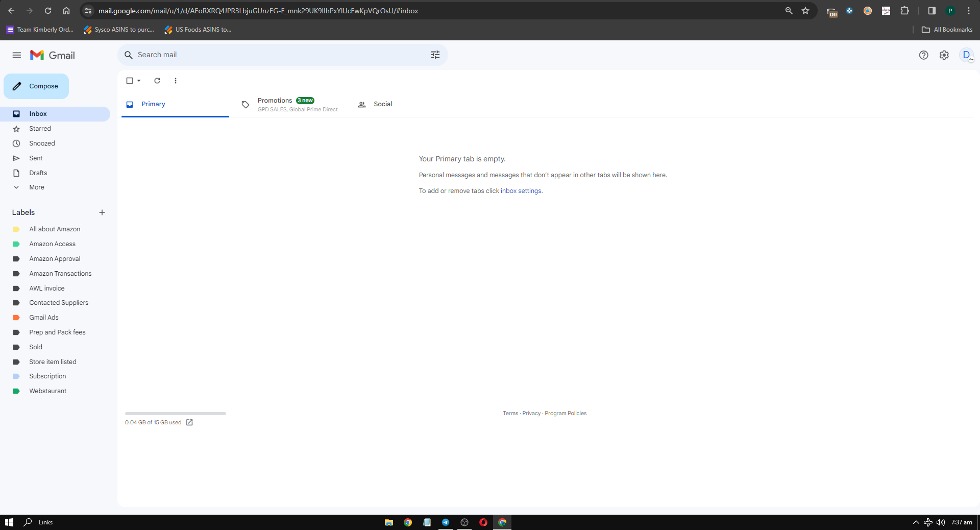The height and width of the screenshot is (530, 980).
Task: Click the inbox settings link
Action: (521, 191)
